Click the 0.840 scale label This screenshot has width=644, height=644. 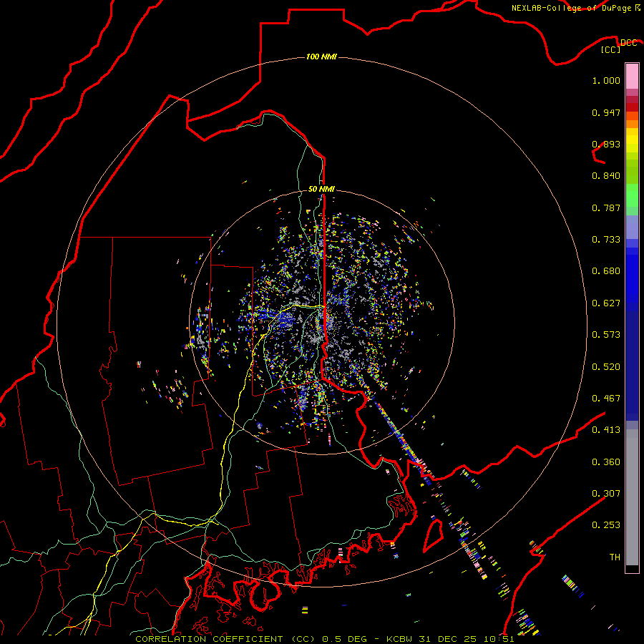(606, 176)
